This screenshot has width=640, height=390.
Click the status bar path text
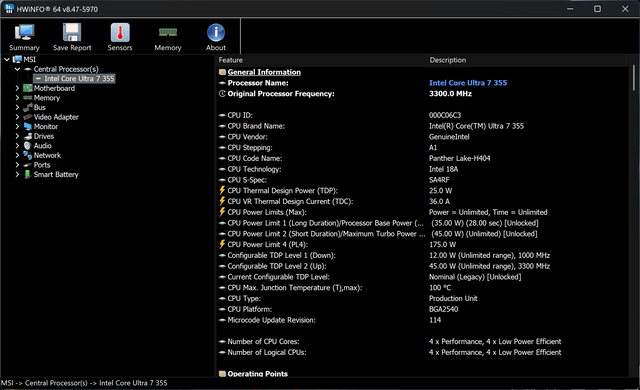tap(84, 383)
